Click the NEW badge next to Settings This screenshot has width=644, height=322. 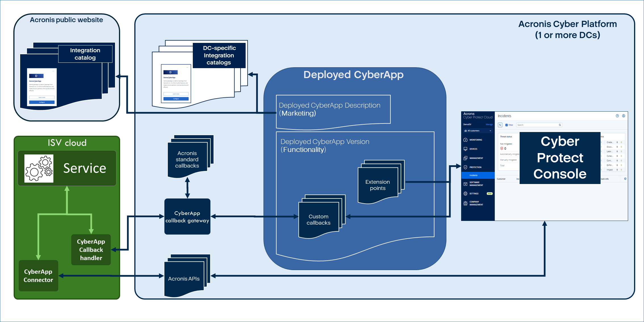tap(490, 194)
